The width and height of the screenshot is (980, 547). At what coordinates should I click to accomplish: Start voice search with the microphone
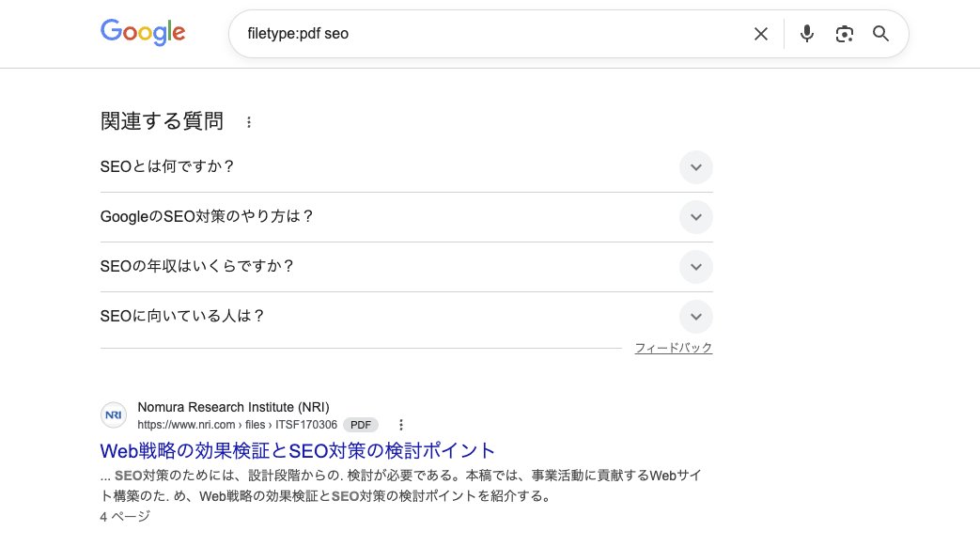(806, 34)
